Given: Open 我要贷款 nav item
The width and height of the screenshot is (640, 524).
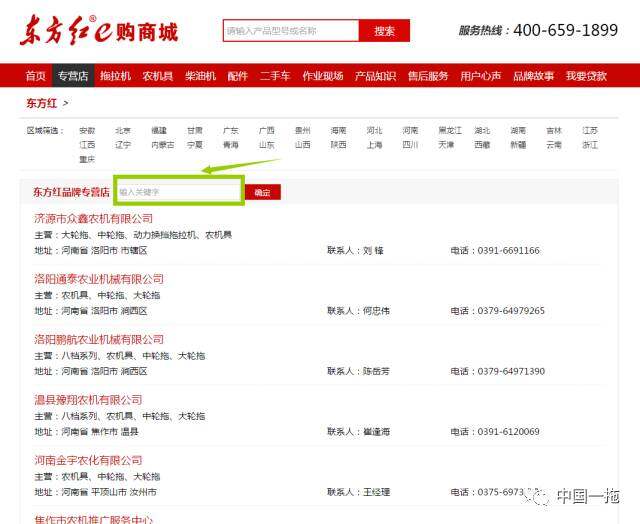Looking at the screenshot, I should tap(586, 76).
